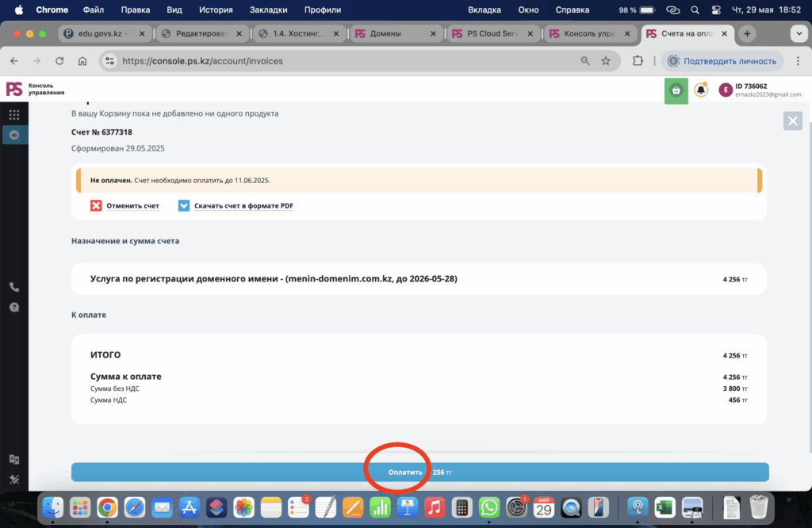The width and height of the screenshot is (812, 528).
Task: Click the language translate icon in the sidebar
Action: (x=14, y=459)
